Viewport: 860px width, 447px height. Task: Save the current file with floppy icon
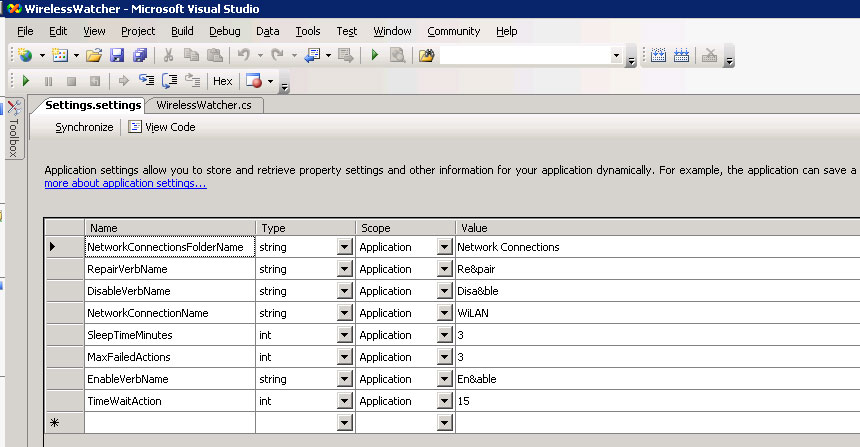[x=117, y=55]
